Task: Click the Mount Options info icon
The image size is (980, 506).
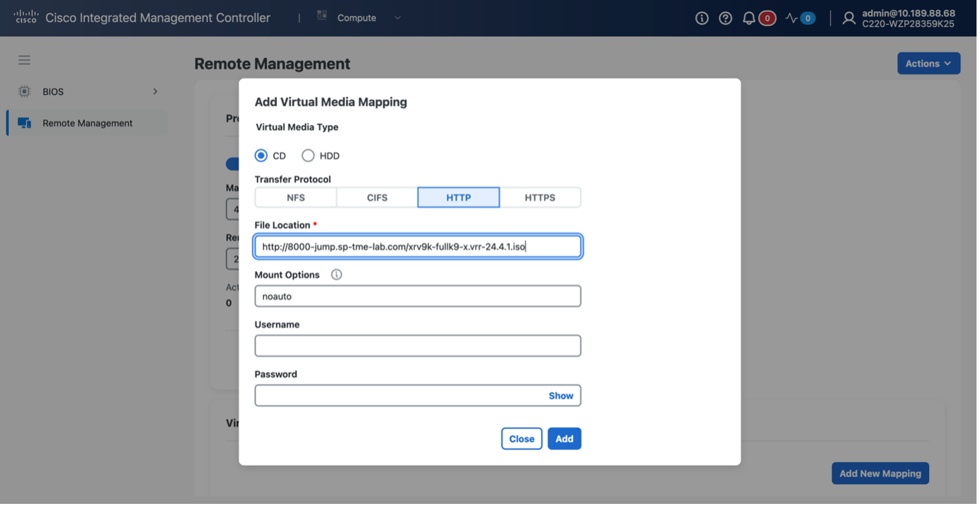Action: tap(336, 275)
